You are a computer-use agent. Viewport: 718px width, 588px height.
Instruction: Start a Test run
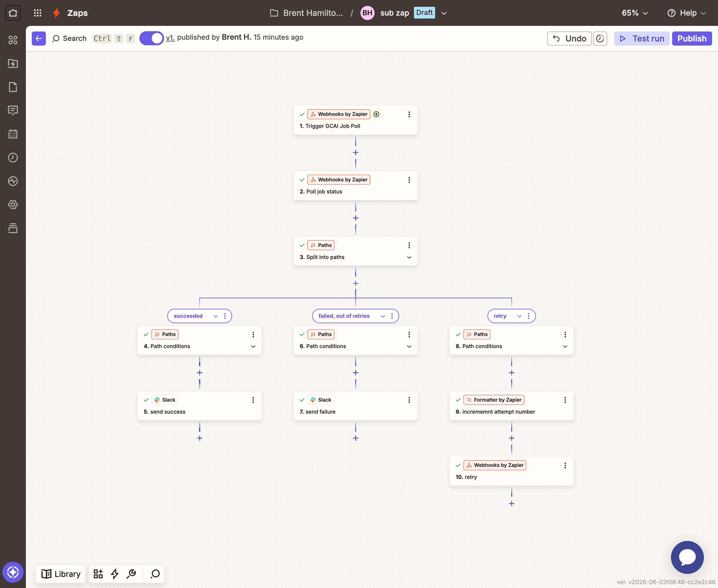point(642,39)
